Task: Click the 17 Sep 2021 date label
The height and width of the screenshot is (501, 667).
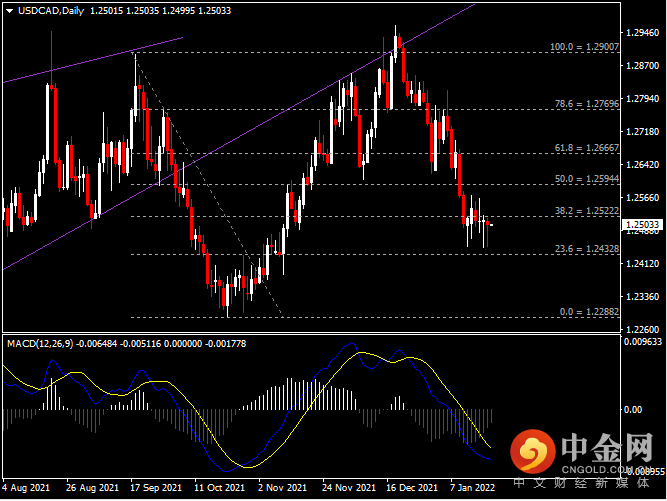Action: point(156,487)
